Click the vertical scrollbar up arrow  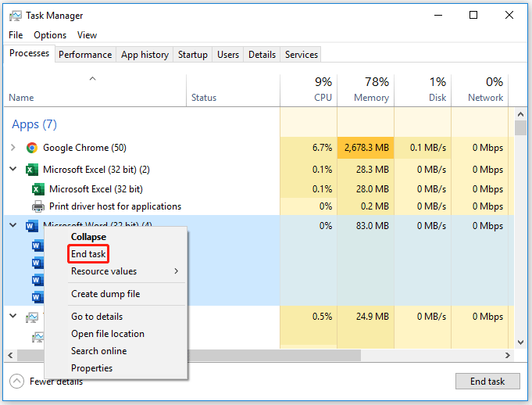click(520, 114)
